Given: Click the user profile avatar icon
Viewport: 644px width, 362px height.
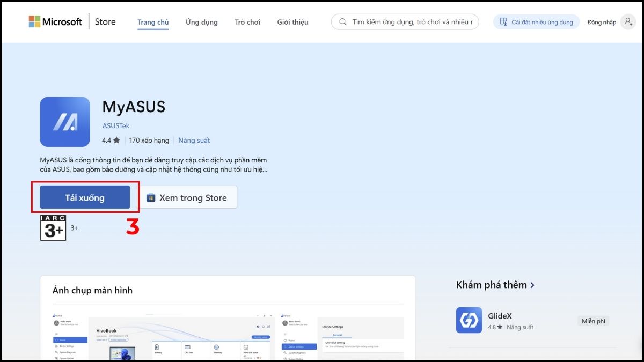Looking at the screenshot, I should coord(628,22).
